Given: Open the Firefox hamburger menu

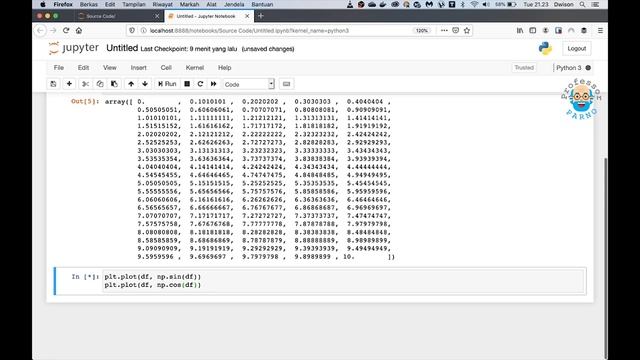Looking at the screenshot, I should [x=600, y=31].
